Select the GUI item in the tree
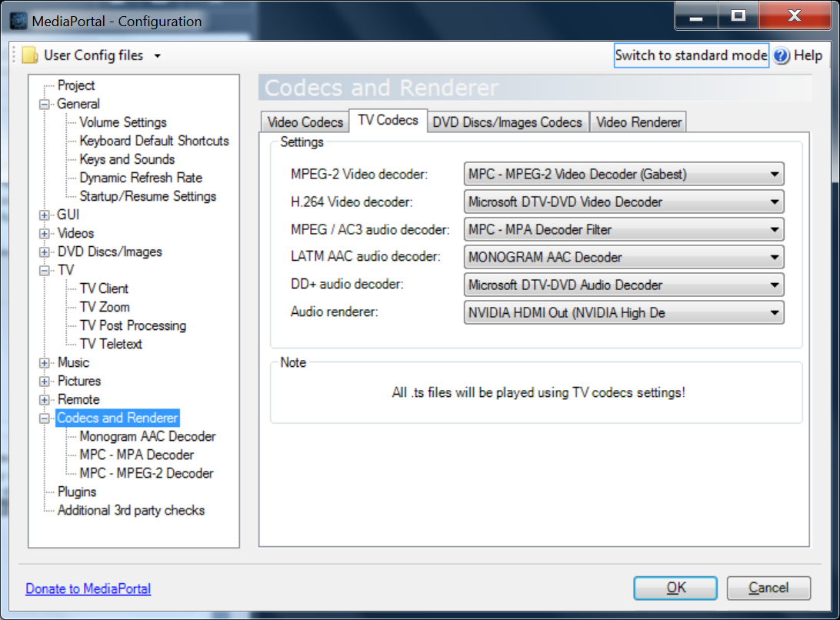The width and height of the screenshot is (840, 620). [68, 215]
